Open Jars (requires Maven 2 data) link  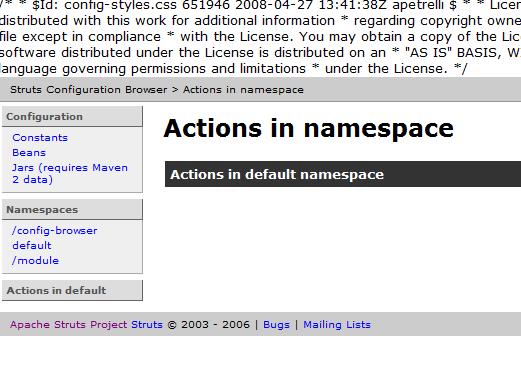(70, 173)
